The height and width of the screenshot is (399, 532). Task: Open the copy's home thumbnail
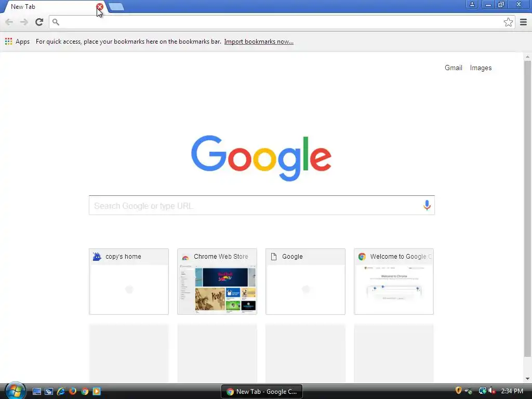[129, 281]
